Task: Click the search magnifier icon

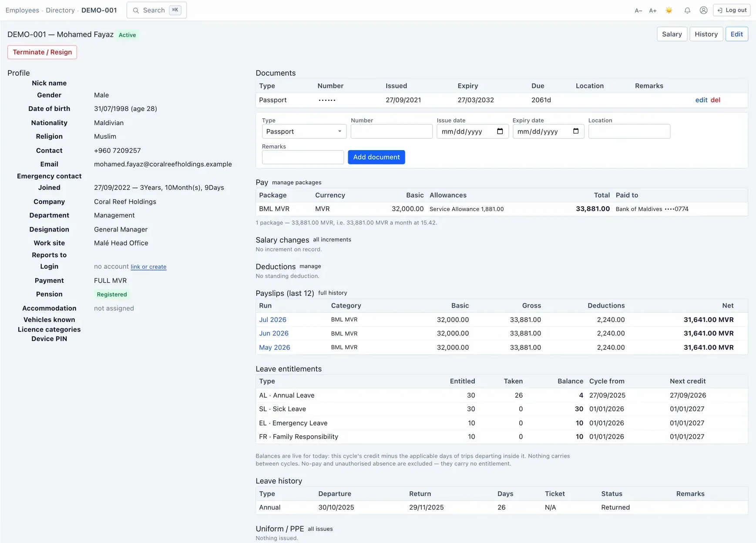Action: [x=136, y=10]
